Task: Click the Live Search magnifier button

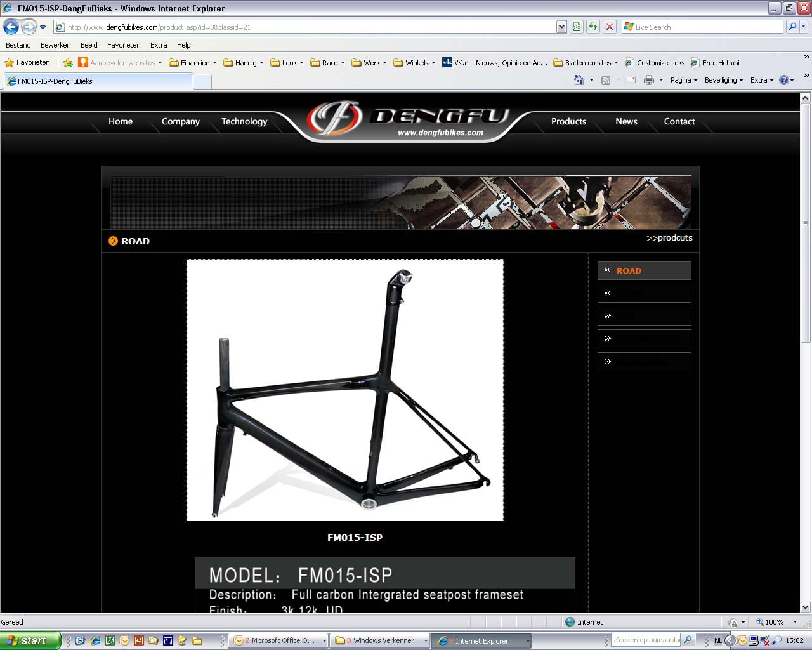Action: pos(792,27)
